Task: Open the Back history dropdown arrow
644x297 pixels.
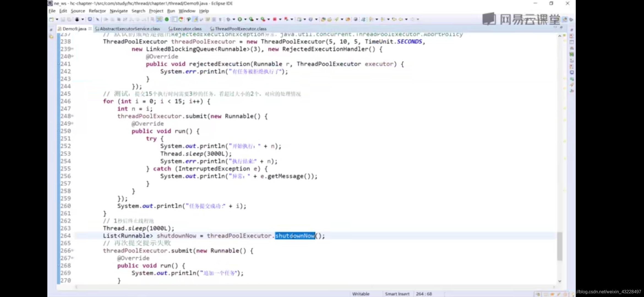Action: click(406, 19)
